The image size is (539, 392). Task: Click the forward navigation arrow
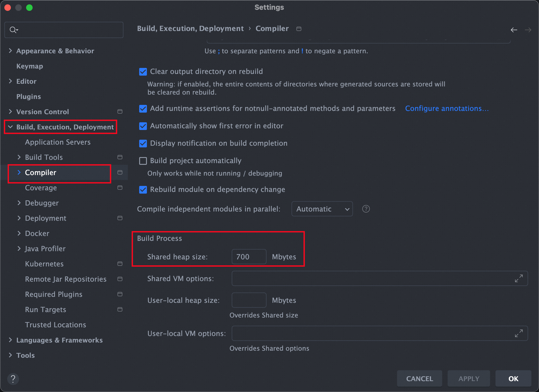coord(528,30)
